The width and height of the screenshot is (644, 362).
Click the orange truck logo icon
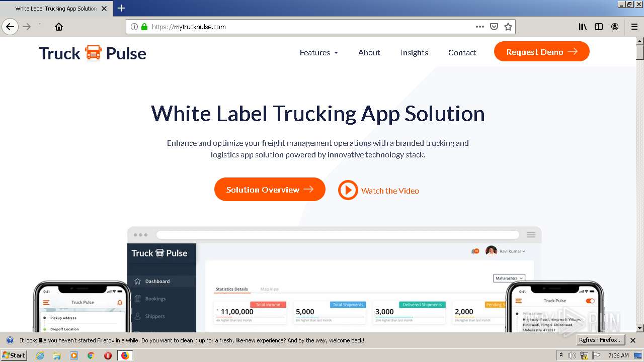point(93,53)
